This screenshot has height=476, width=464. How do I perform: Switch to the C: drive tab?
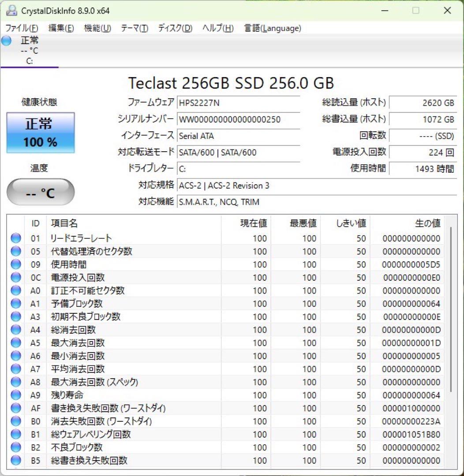coord(29,53)
